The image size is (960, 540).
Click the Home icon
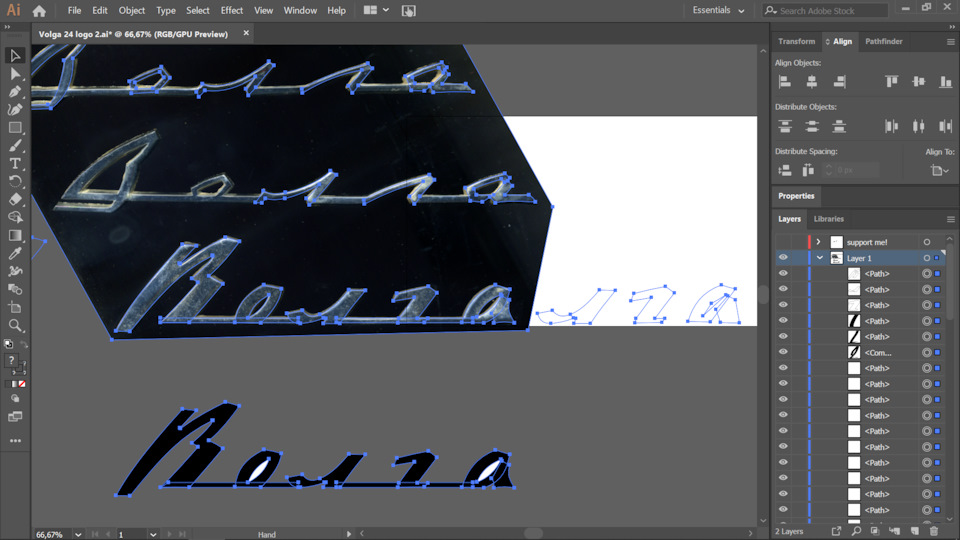pos(39,10)
